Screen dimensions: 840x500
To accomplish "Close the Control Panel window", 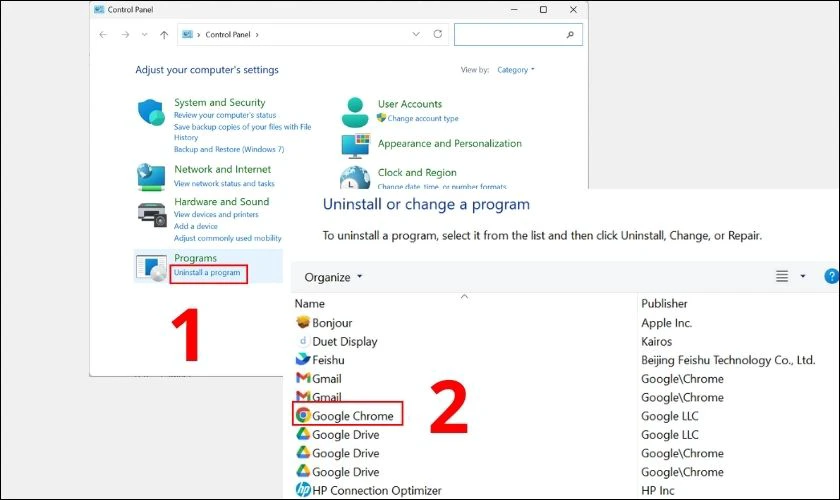I will point(573,10).
